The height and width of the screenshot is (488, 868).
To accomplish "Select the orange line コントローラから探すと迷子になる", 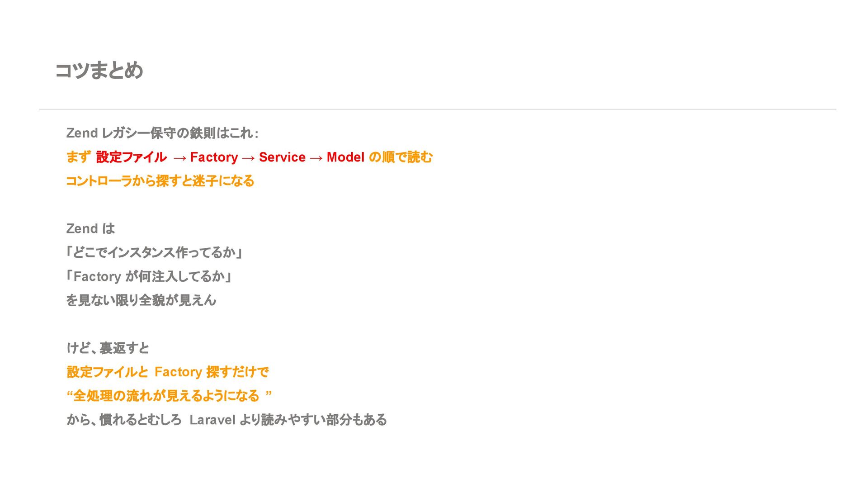I will 160,181.
